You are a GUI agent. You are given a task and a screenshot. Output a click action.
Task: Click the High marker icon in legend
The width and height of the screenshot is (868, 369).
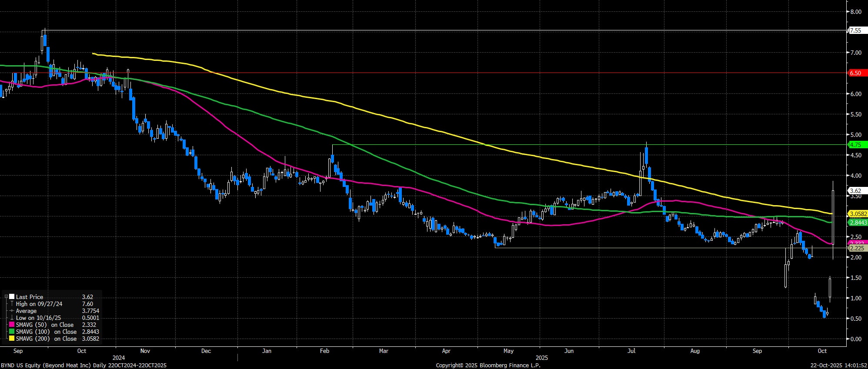click(x=12, y=304)
